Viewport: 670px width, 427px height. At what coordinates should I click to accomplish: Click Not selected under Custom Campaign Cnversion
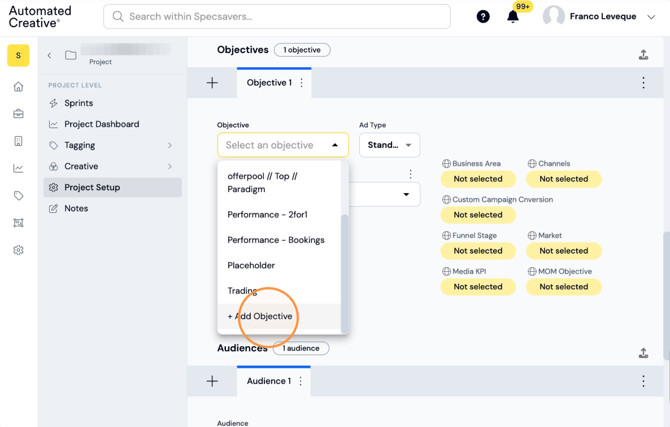(478, 215)
